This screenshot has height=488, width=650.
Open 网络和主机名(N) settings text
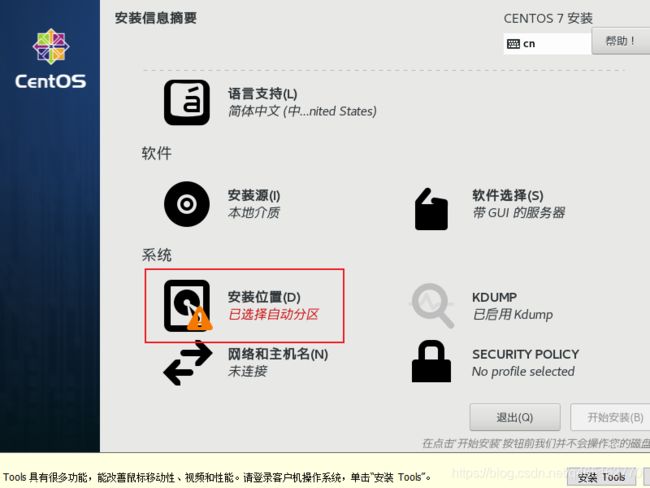coord(278,354)
